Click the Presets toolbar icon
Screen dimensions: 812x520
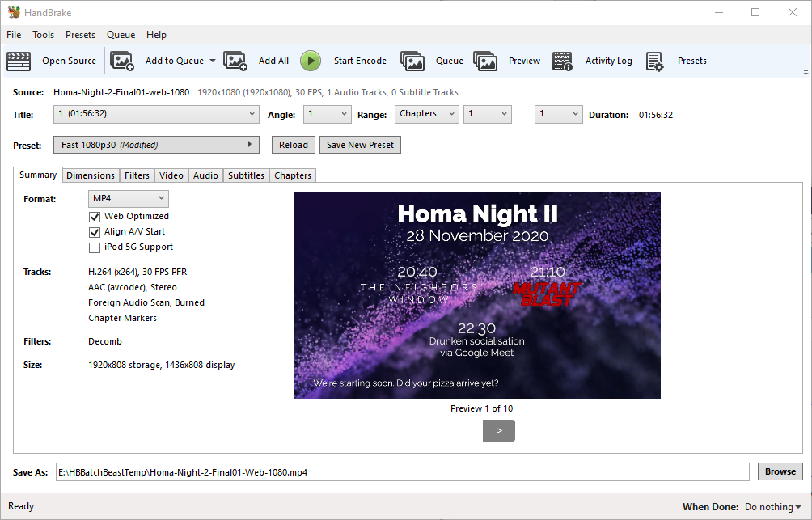coord(655,61)
